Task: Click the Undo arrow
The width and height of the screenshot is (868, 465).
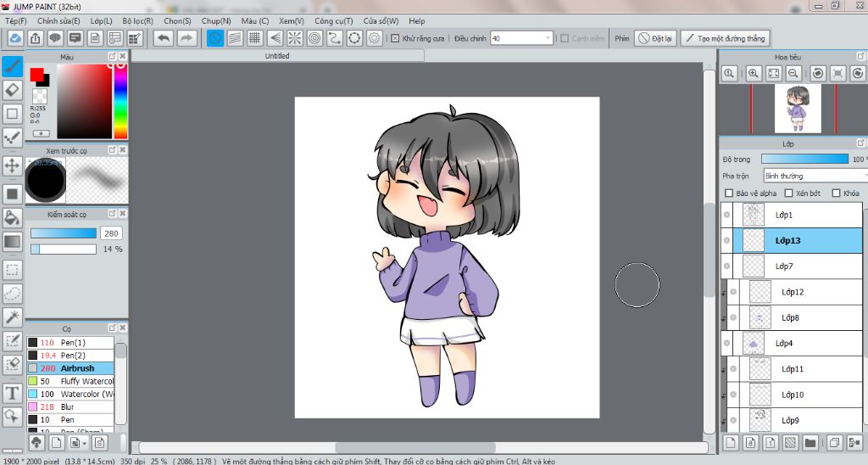Action: tap(164, 38)
